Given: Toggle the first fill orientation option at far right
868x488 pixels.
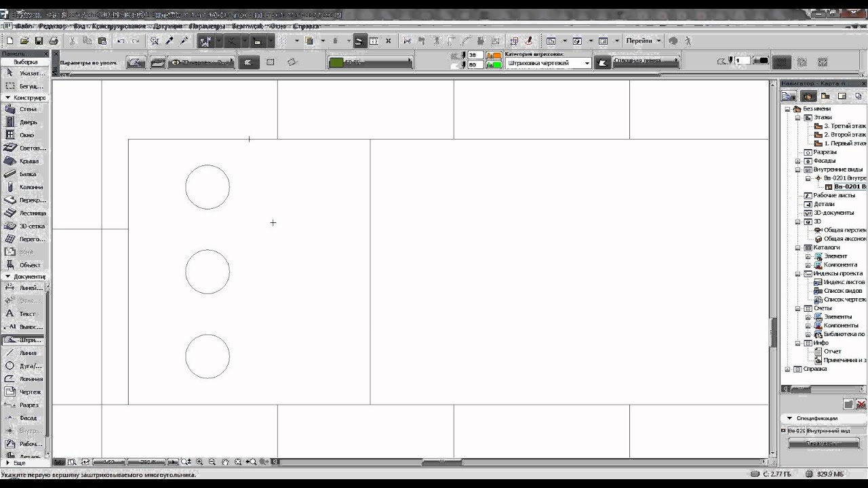Looking at the screenshot, I should coord(782,62).
